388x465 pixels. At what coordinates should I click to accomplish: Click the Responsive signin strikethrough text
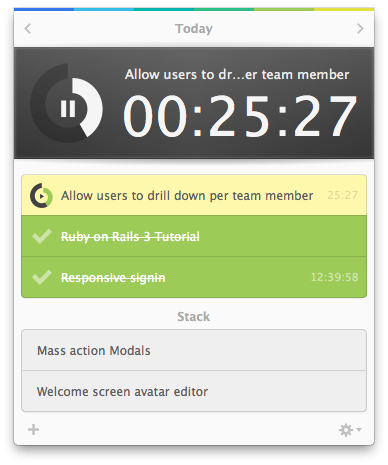pyautogui.click(x=113, y=278)
